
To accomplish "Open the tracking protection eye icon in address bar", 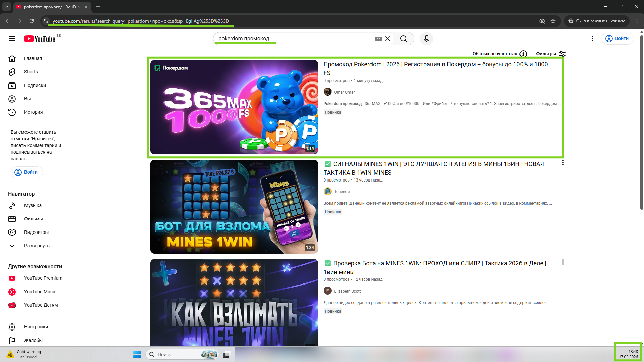I will [542, 21].
